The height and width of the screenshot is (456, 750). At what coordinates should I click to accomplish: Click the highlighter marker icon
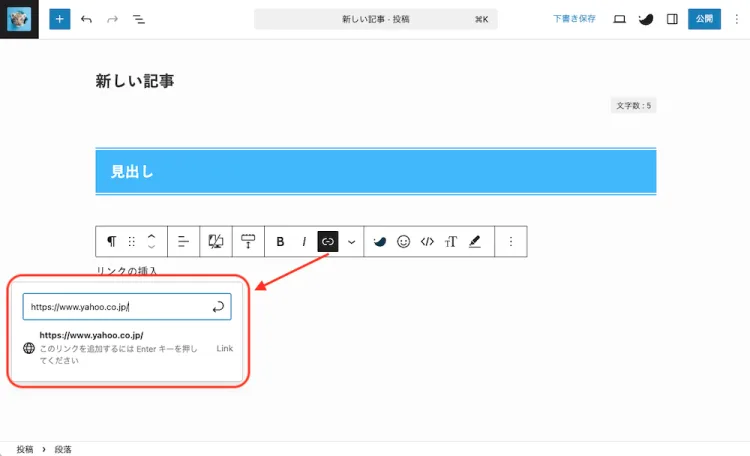click(x=474, y=242)
